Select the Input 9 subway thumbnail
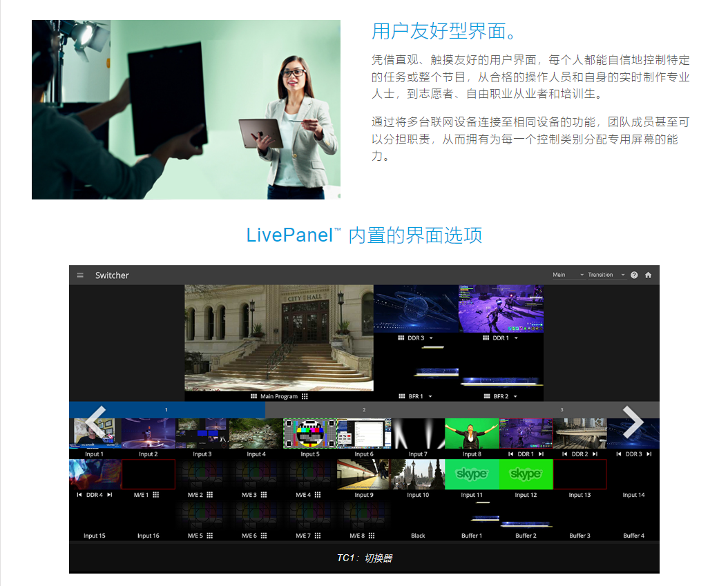 coord(364,474)
